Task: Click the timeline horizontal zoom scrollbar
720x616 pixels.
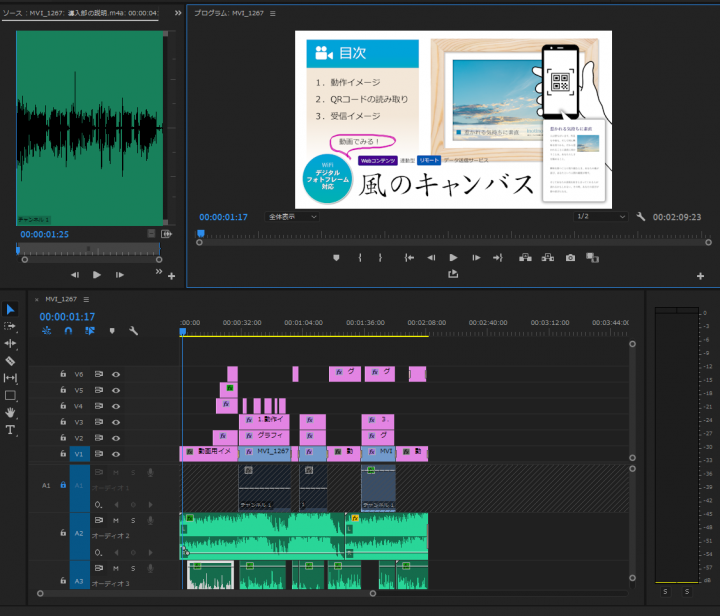Action: pyautogui.click(x=207, y=594)
